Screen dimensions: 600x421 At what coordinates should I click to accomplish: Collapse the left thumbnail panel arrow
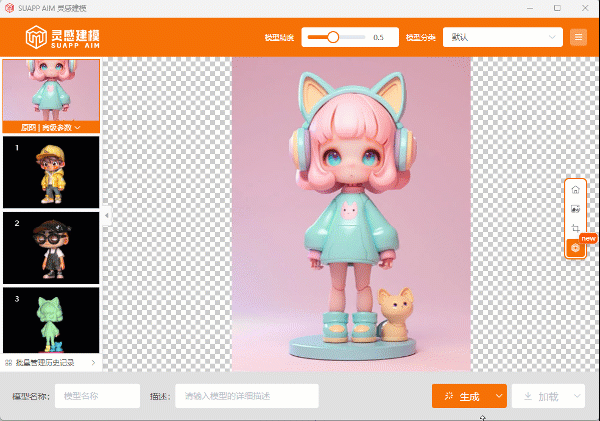coord(106,215)
